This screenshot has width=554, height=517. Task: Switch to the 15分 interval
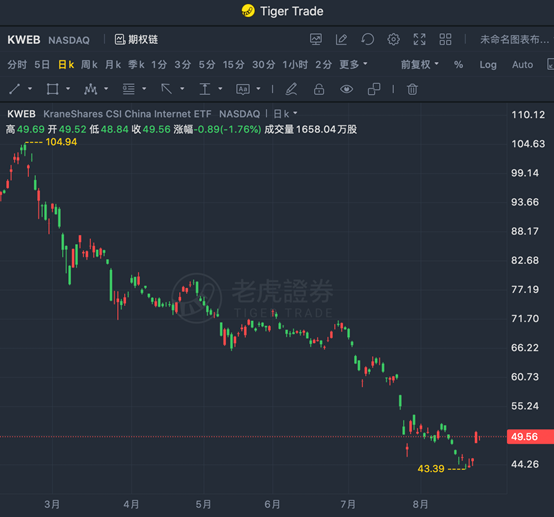[234, 65]
